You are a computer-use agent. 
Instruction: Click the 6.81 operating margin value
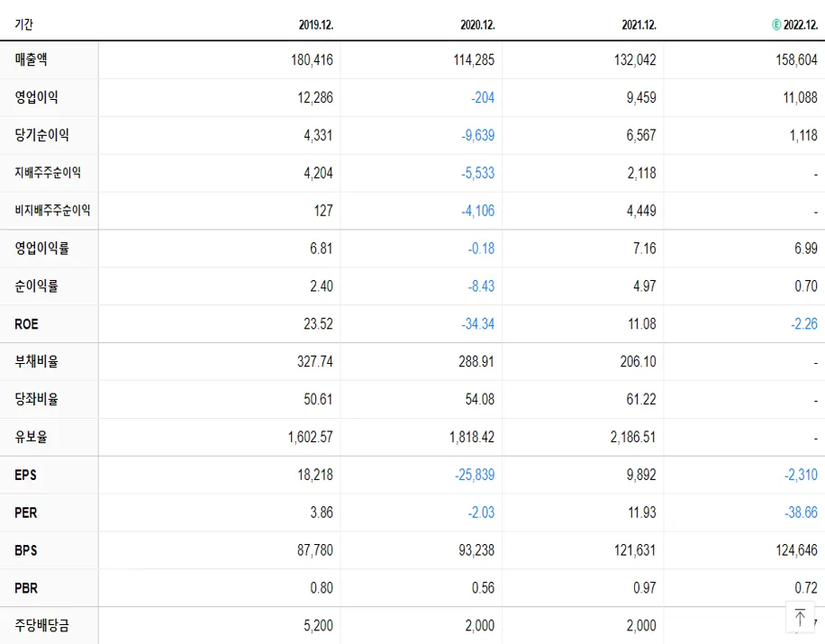pyautogui.click(x=321, y=249)
